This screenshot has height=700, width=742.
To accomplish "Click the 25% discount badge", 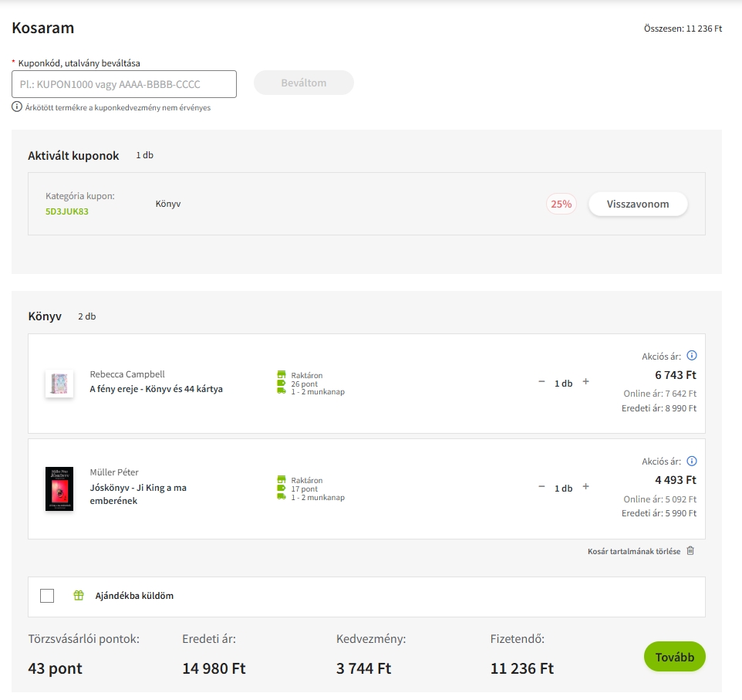I will 561,205.
